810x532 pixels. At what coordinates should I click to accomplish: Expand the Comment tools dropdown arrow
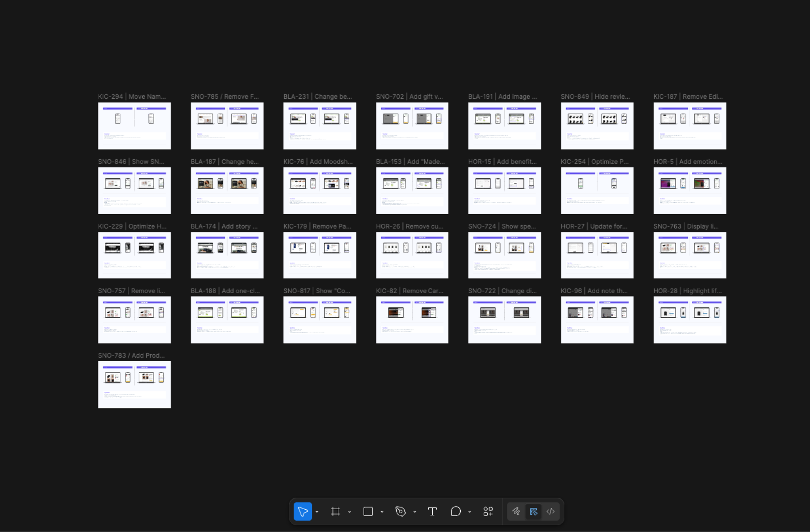click(470, 512)
